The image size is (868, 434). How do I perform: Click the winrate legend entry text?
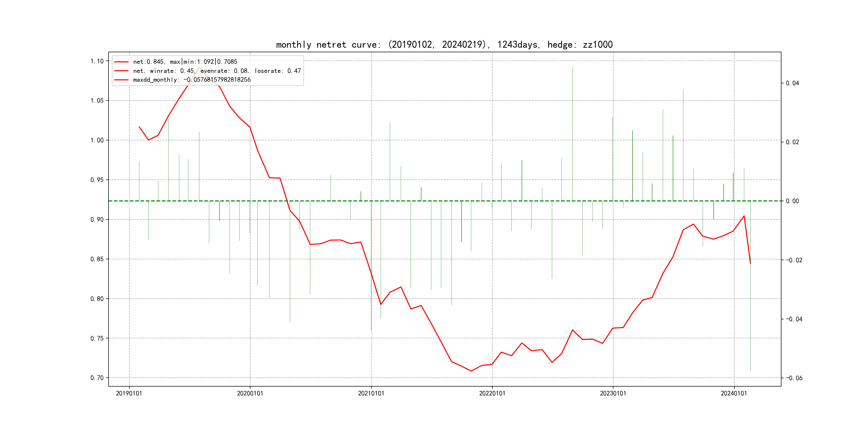point(217,71)
